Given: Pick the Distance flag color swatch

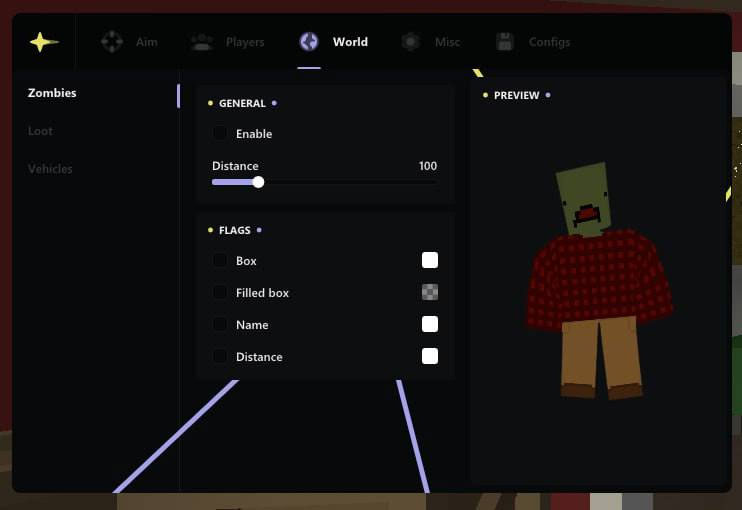Looking at the screenshot, I should tap(430, 356).
